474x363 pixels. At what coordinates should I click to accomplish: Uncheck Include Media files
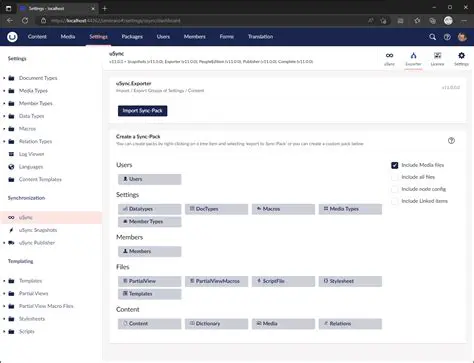coord(395,165)
